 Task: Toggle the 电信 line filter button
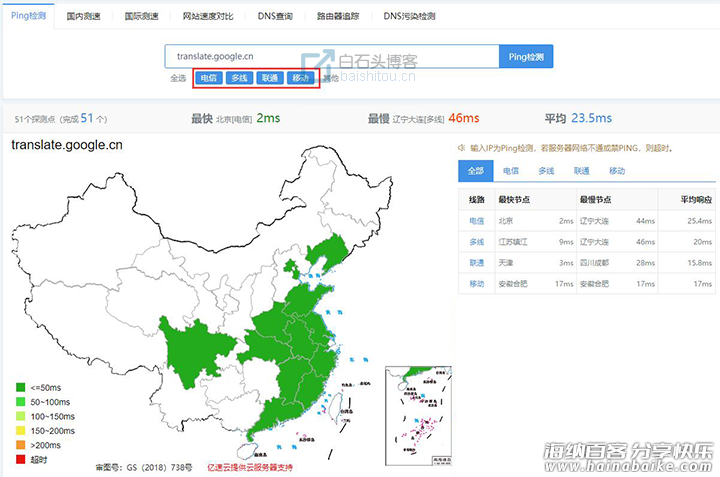208,78
